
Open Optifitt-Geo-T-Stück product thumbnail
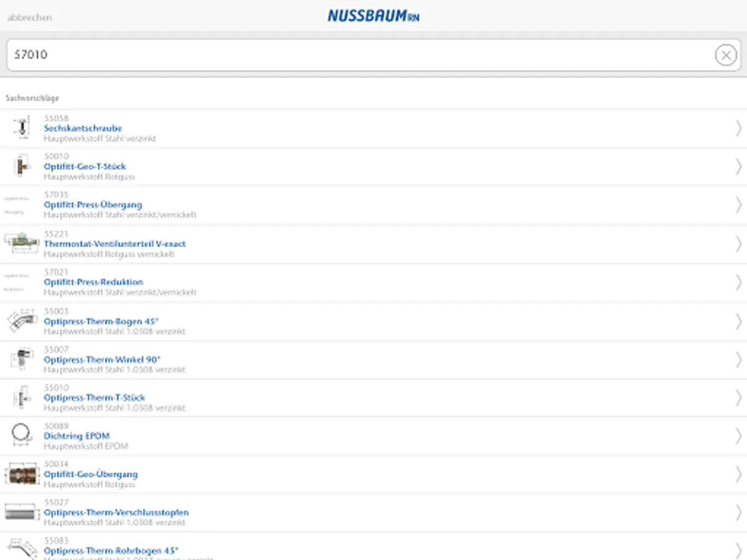(21, 166)
